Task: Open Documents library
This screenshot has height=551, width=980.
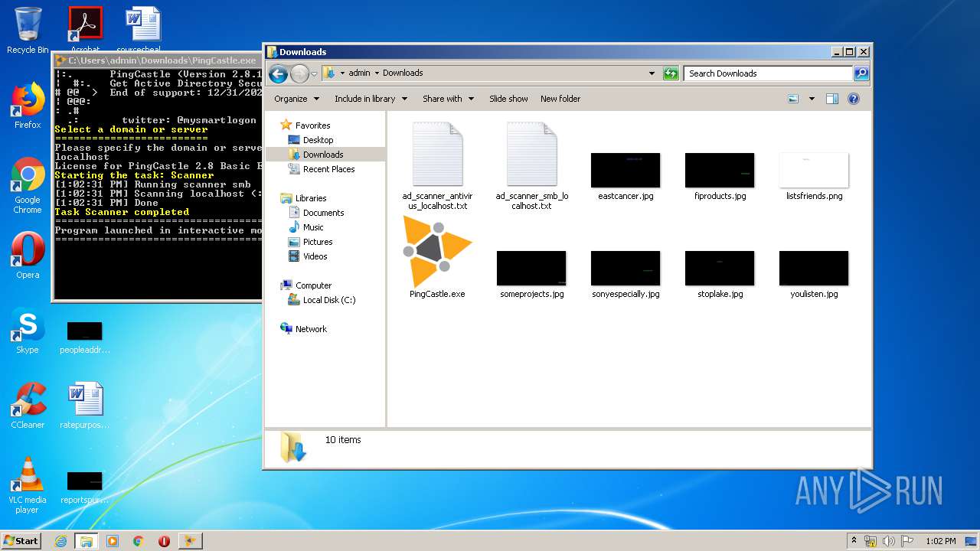Action: (323, 213)
